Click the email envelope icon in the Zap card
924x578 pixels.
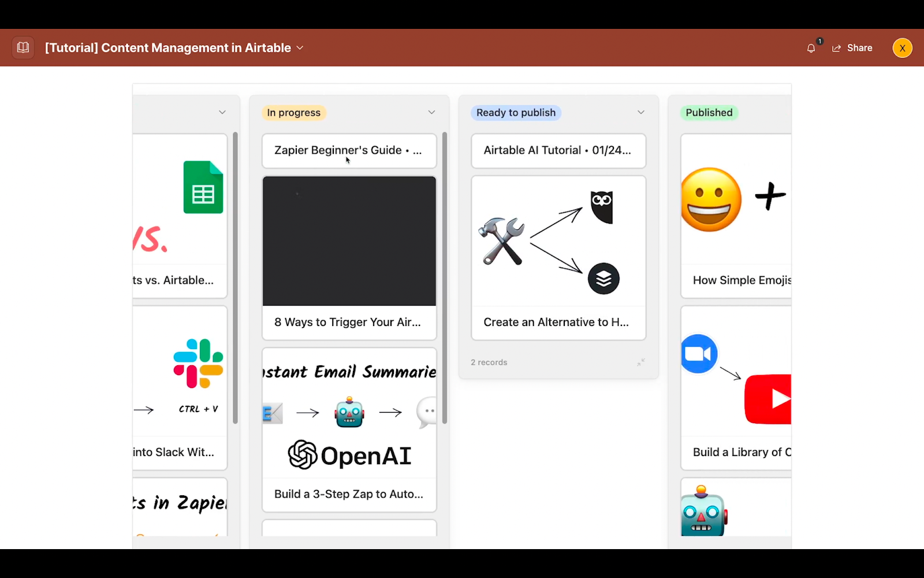(x=273, y=413)
